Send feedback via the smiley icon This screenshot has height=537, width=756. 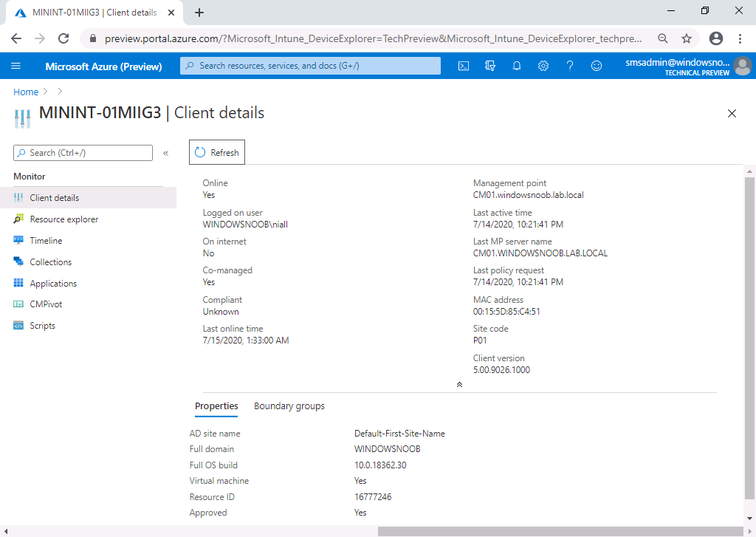tap(597, 66)
